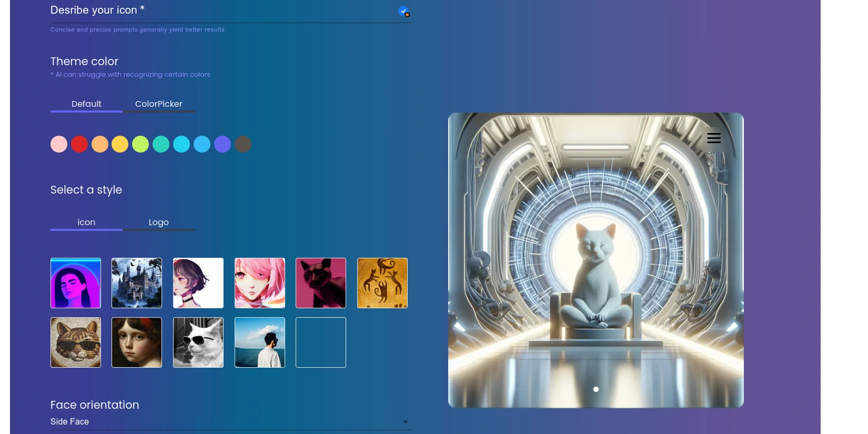
Task: Select the neon purple woman style
Action: coord(76,283)
